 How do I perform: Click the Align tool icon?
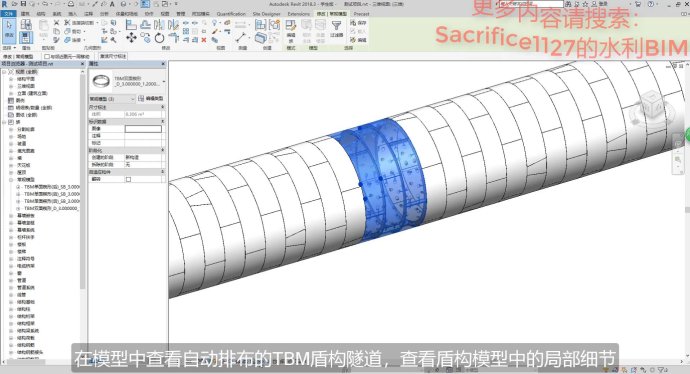[x=131, y=25]
